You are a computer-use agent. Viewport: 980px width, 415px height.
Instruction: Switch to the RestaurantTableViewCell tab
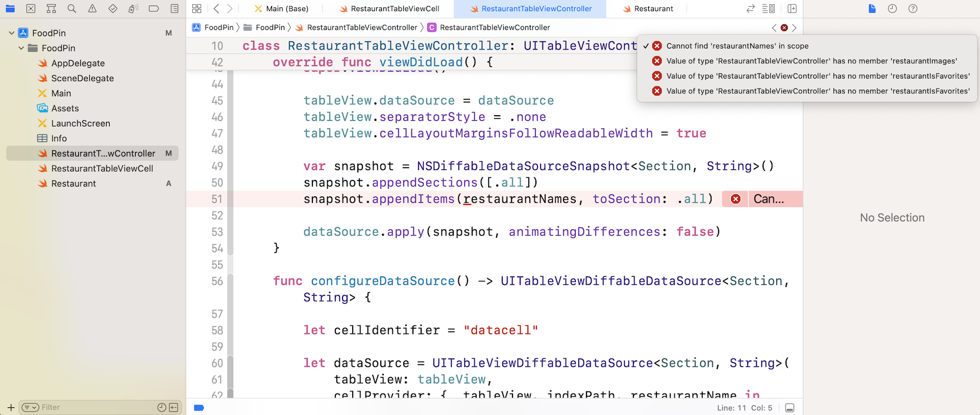(x=395, y=9)
